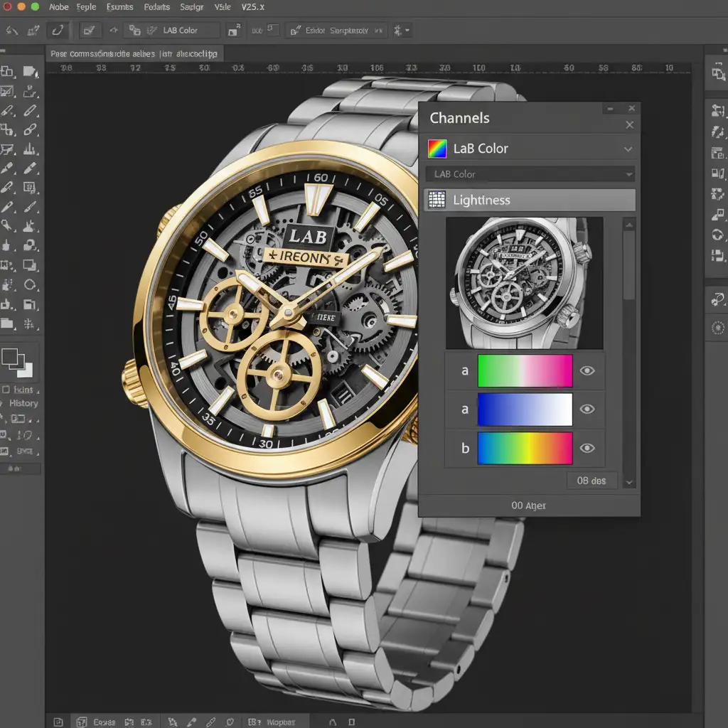Toggle visibility of the blue-white channel
Viewport: 728px width, 728px height.
(587, 409)
